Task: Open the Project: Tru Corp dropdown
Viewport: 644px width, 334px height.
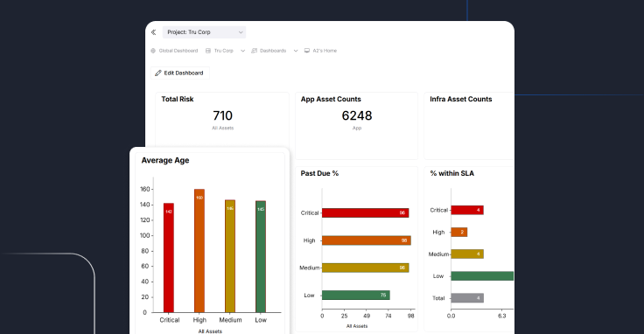Action: 204,32
